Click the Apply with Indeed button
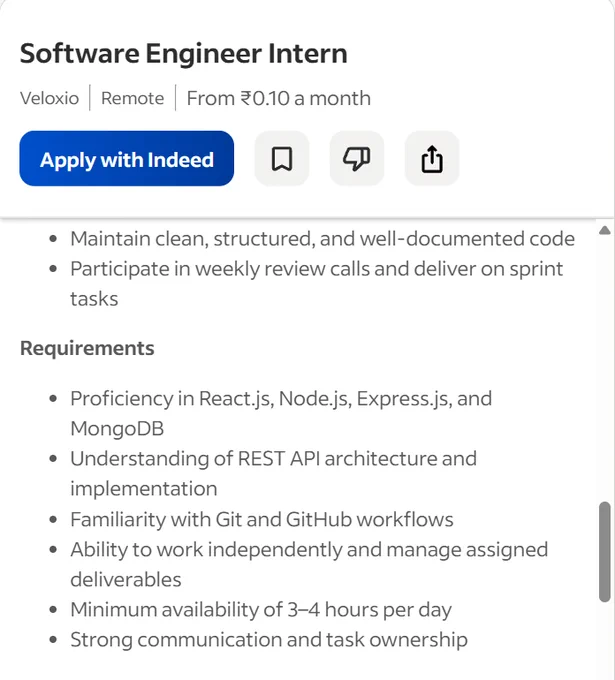Screen dimensions: 615x680 [127, 159]
